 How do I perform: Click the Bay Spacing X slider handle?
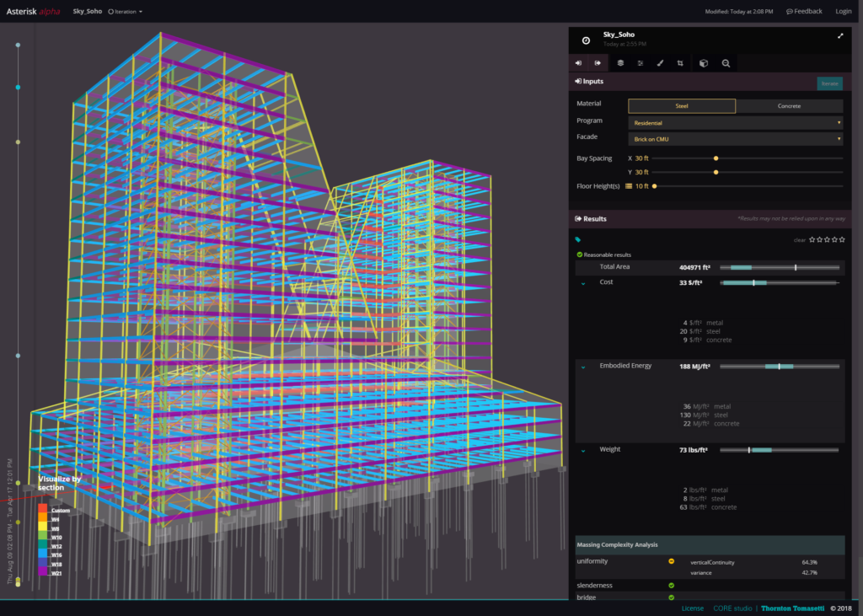tap(716, 158)
